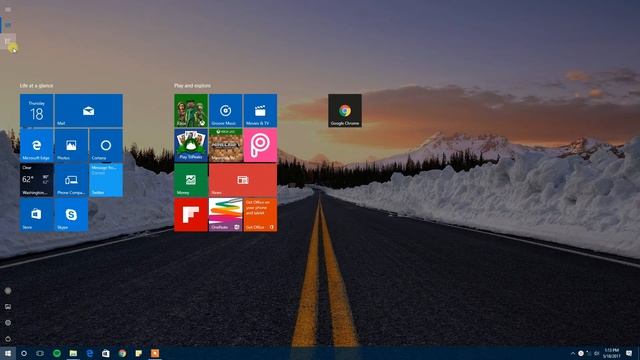Viewport: 640px width, 360px height.
Task: Switch to the All apps view
Action: tap(8, 41)
